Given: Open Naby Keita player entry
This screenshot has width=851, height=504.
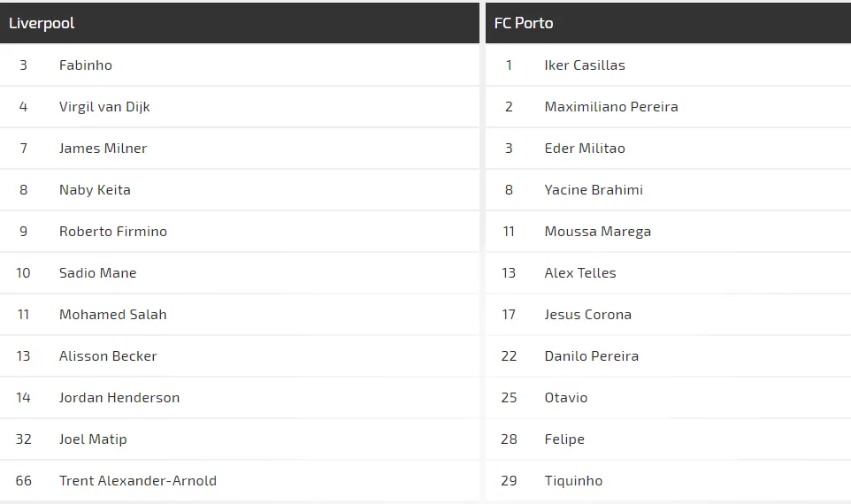Looking at the screenshot, I should [x=95, y=190].
